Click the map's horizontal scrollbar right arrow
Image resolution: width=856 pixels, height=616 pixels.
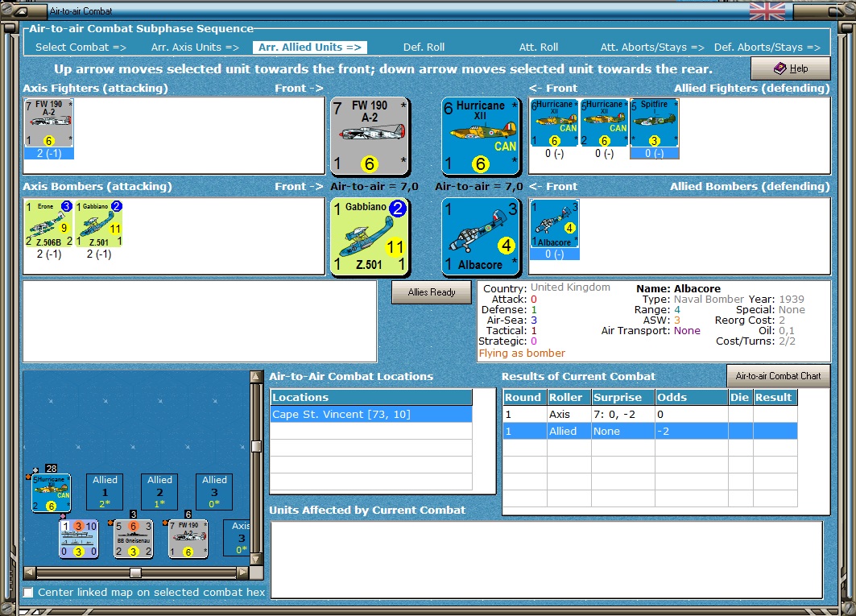[x=243, y=573]
